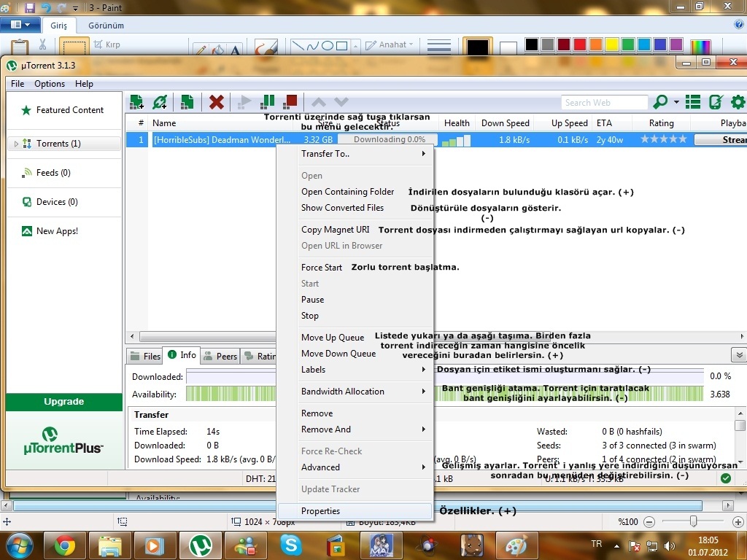This screenshot has width=747, height=560.
Task: Choose Copy Magnet URI menu entry
Action: (335, 230)
